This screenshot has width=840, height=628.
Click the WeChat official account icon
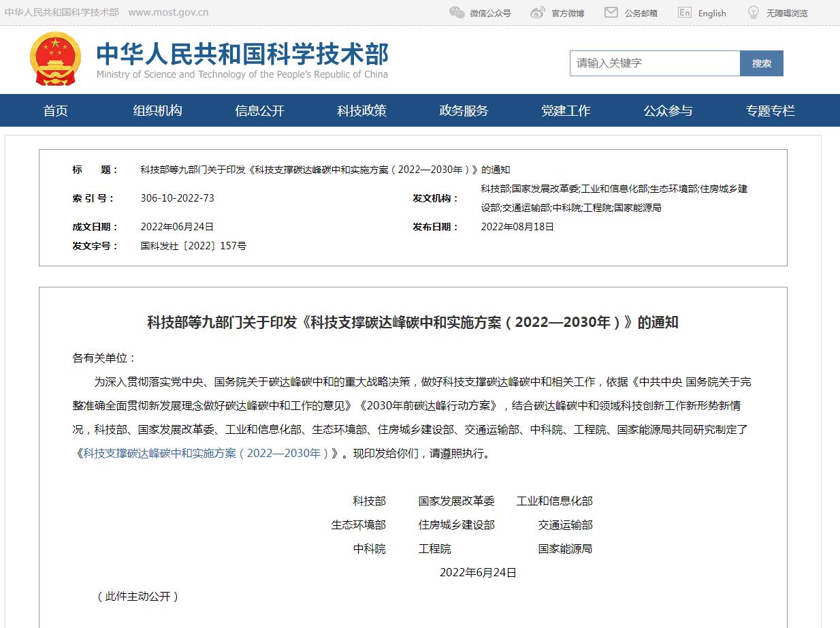tap(457, 12)
